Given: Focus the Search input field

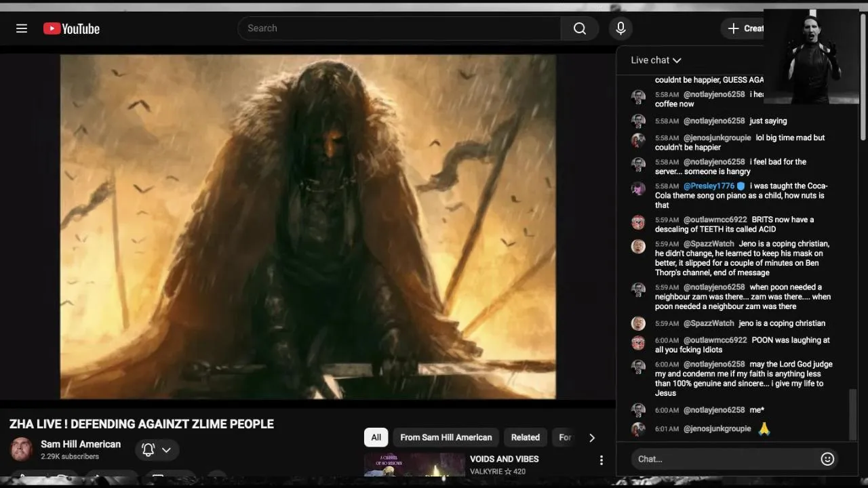Looking at the screenshot, I should click(399, 28).
